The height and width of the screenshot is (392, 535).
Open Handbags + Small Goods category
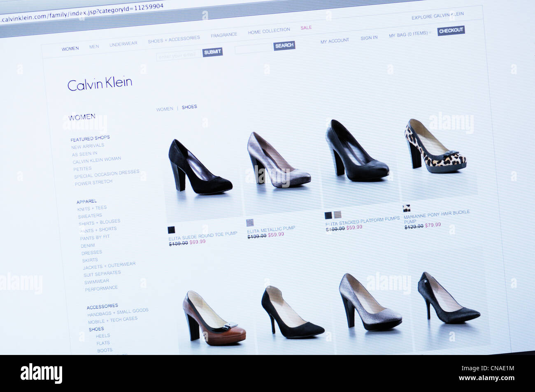[118, 312]
